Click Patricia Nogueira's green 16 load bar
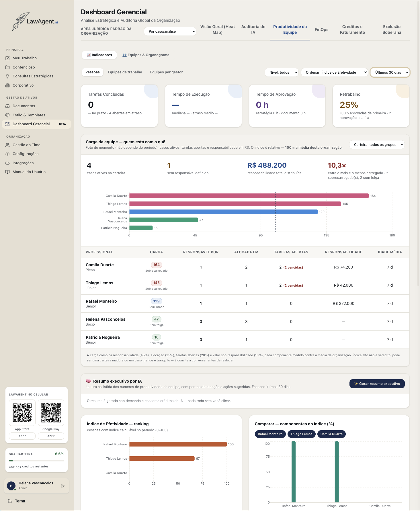 tap(141, 228)
